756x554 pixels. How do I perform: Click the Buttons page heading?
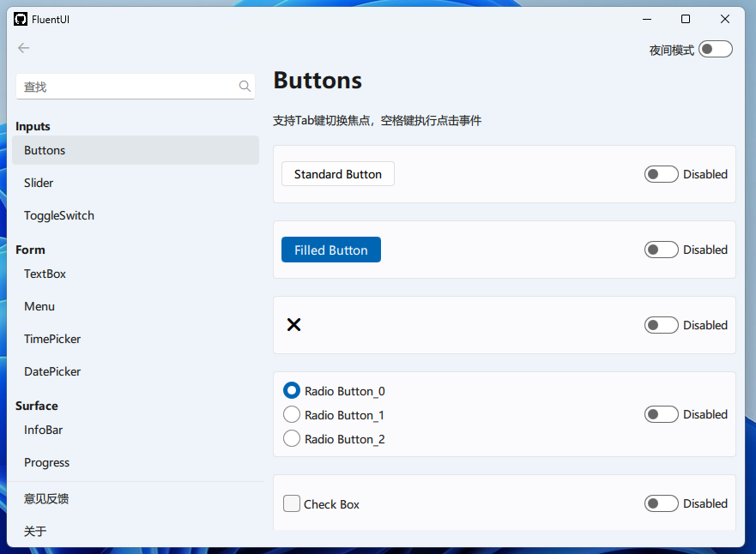click(318, 80)
